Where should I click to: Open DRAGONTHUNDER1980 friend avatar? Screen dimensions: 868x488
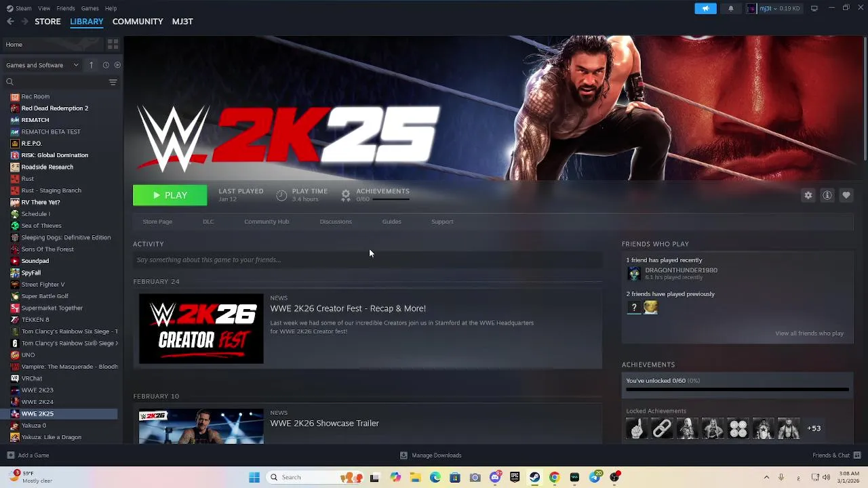click(634, 273)
